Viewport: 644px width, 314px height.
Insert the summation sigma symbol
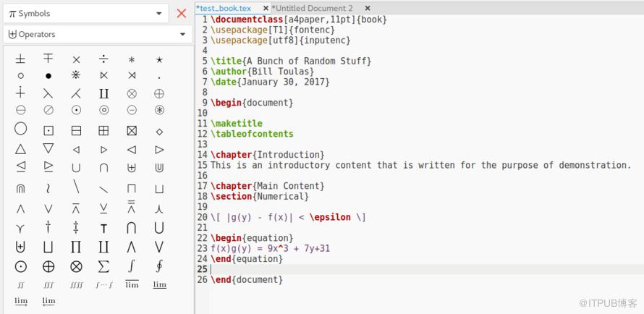click(x=103, y=267)
